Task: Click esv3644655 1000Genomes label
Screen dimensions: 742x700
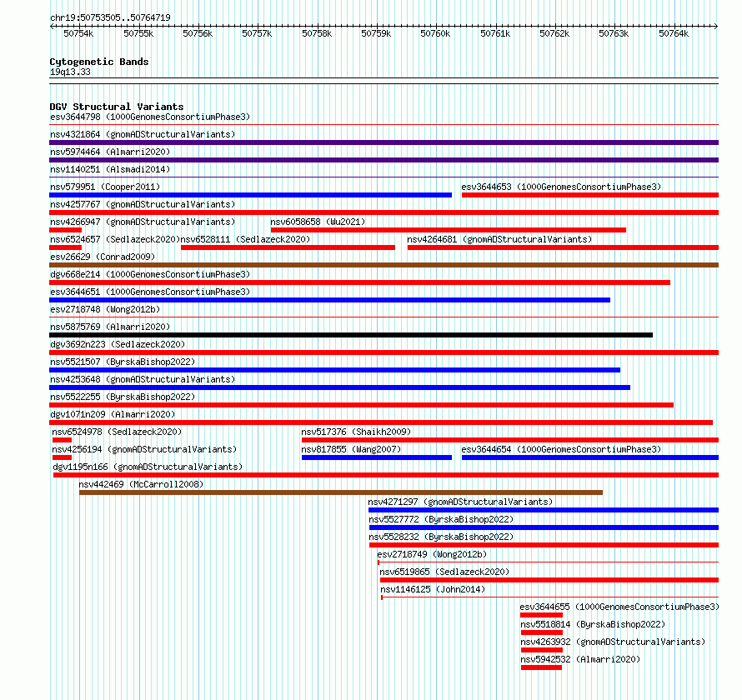Action: (619, 607)
